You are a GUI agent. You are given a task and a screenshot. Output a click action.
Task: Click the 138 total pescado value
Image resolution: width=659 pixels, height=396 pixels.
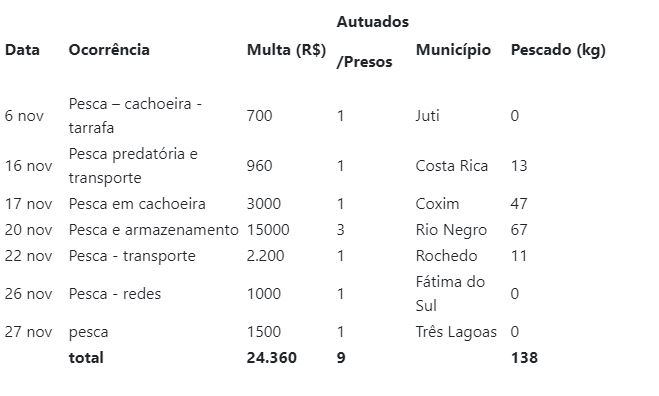coord(524,358)
